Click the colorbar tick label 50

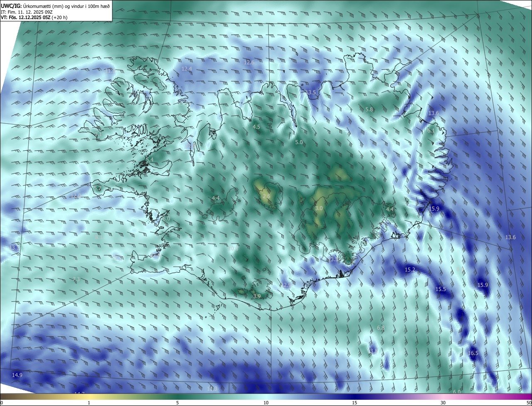click(529, 403)
